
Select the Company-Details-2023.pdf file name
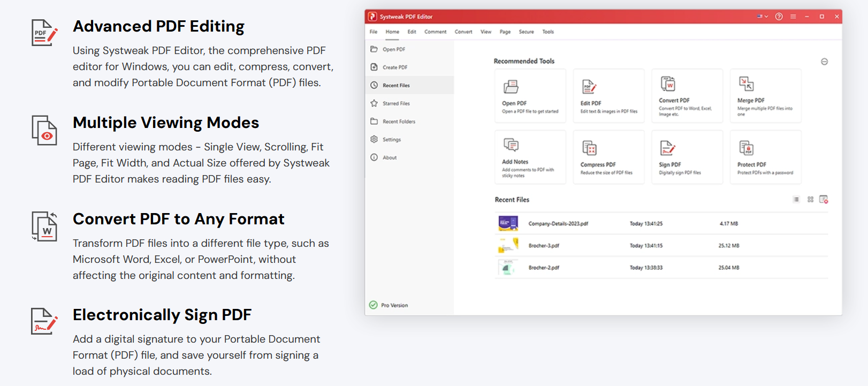coord(558,224)
